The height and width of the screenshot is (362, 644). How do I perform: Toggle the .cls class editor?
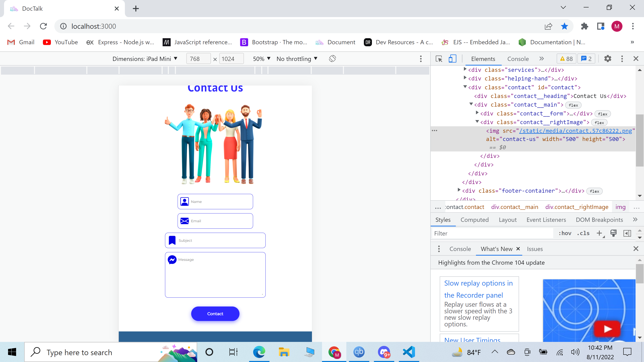pyautogui.click(x=583, y=233)
